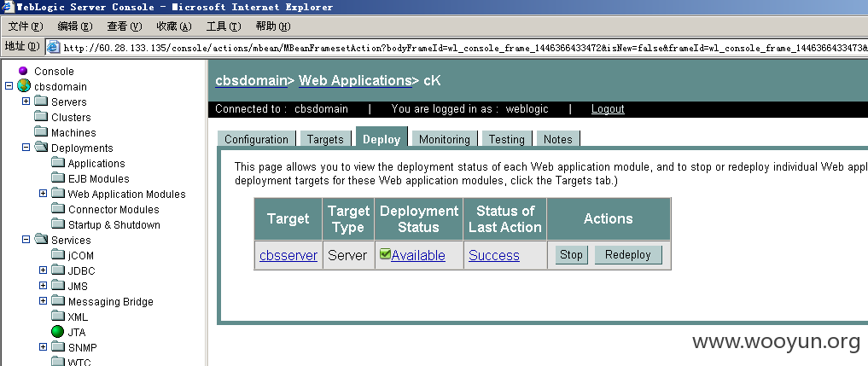This screenshot has width=868, height=366.
Task: Select the Deploy tab
Action: [x=382, y=138]
